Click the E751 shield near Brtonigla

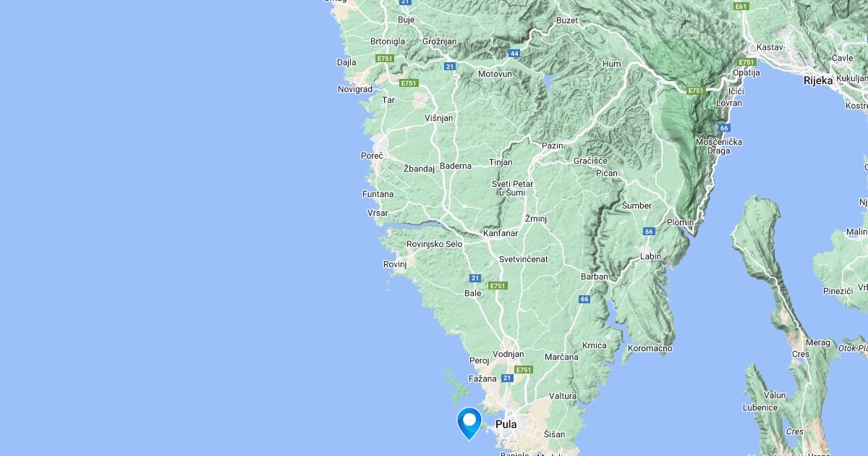click(x=384, y=58)
